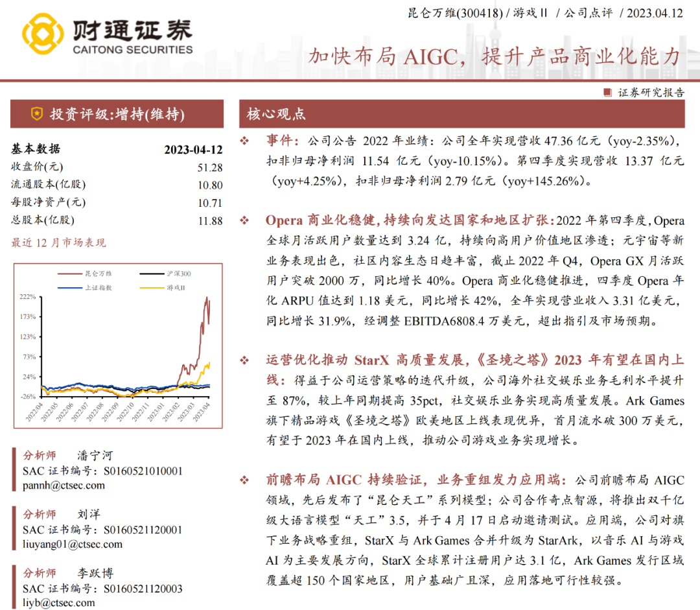The image size is (700, 610).
Task: Click the header date 2023.04.12
Action: (x=655, y=13)
